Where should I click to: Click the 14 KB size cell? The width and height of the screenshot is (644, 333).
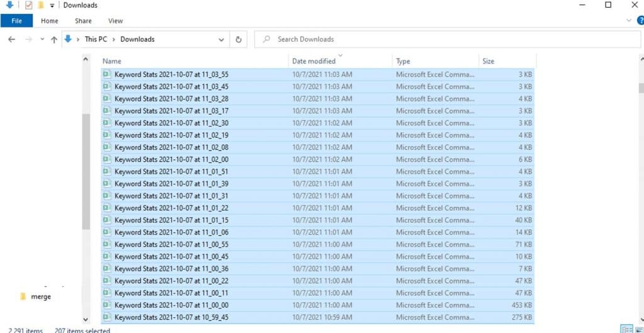524,232
